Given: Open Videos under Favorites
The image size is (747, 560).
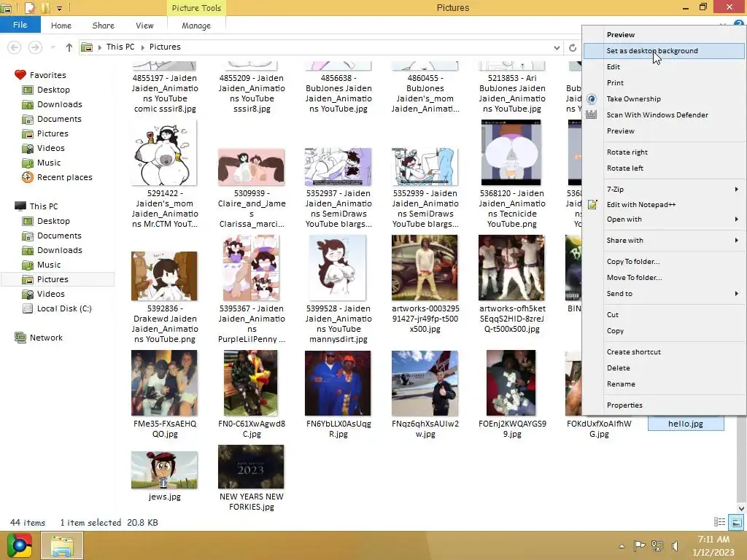Looking at the screenshot, I should tap(50, 148).
